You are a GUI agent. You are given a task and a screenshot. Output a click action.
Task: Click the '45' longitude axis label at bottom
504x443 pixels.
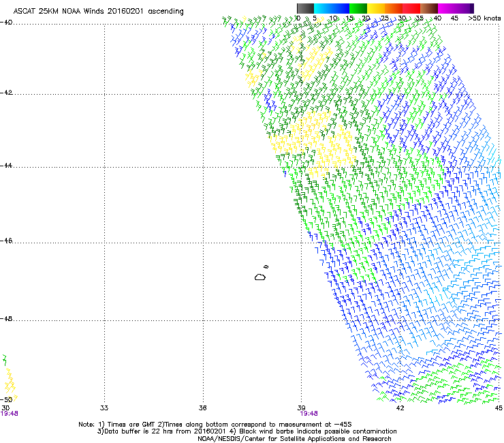click(x=499, y=408)
